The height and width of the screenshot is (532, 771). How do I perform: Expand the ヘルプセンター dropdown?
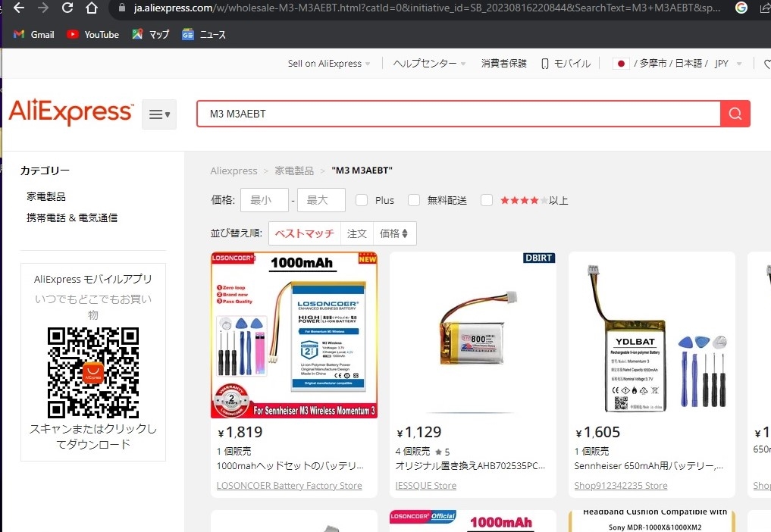pyautogui.click(x=429, y=64)
